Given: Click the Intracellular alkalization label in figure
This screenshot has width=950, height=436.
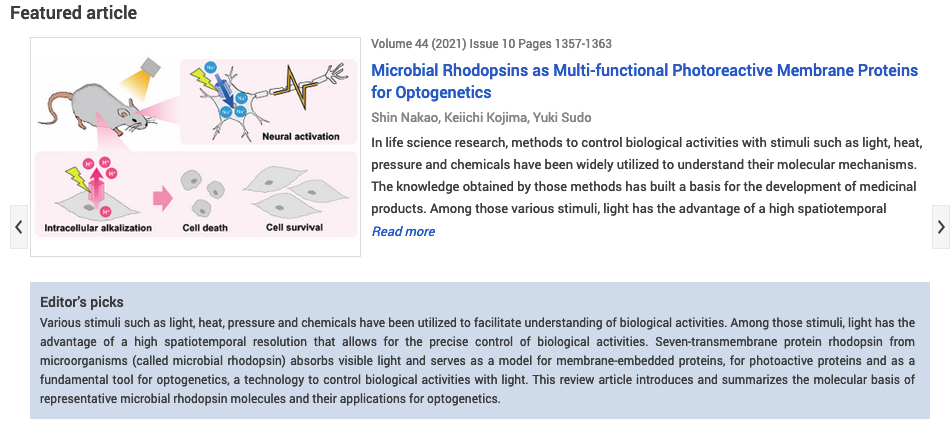Looking at the screenshot, I should point(98,228).
